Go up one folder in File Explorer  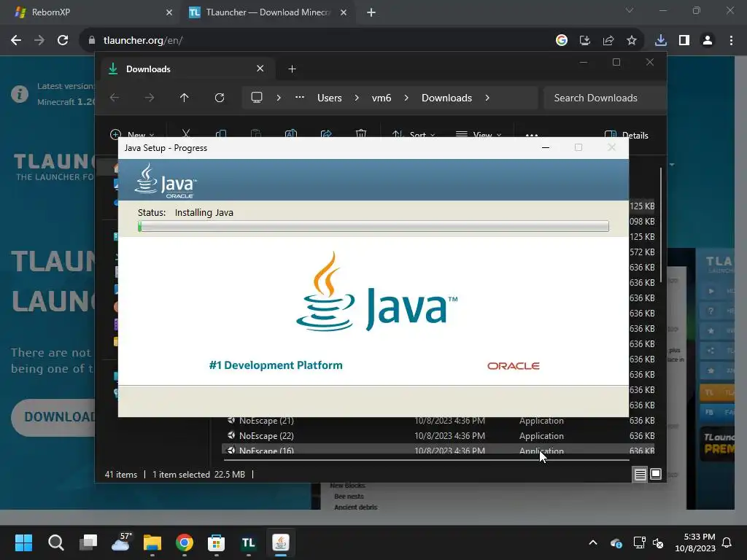click(184, 98)
